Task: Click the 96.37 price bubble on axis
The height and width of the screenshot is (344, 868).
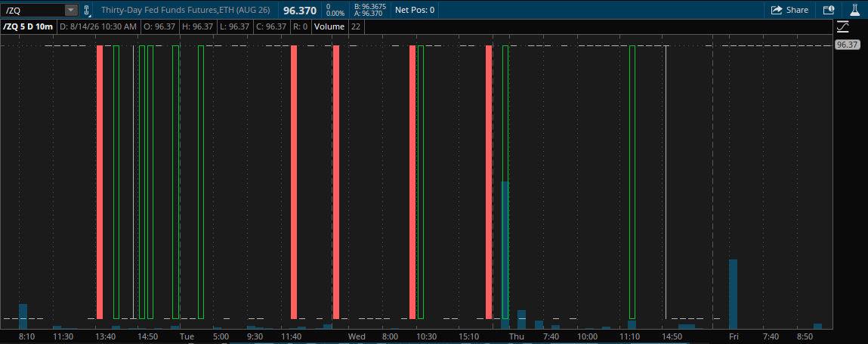Action: (847, 45)
